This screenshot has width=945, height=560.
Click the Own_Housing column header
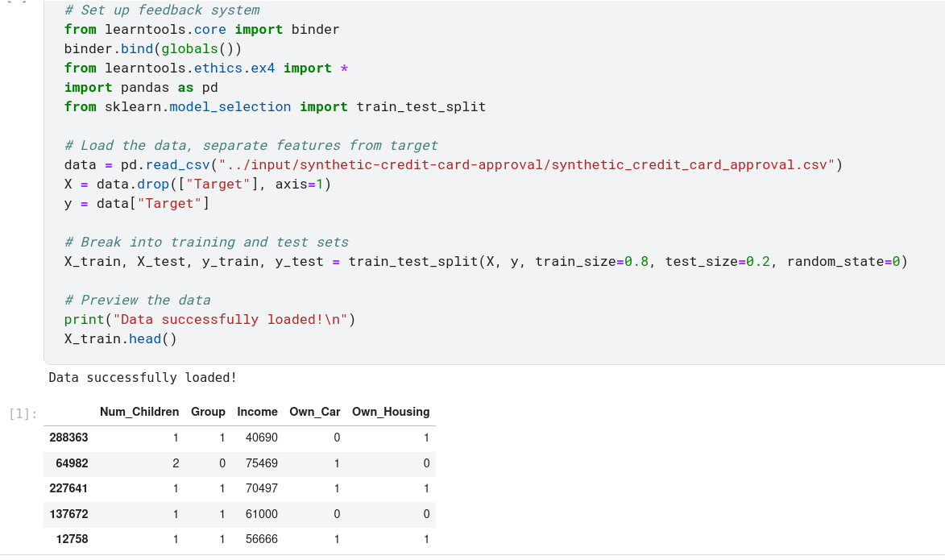(x=391, y=412)
